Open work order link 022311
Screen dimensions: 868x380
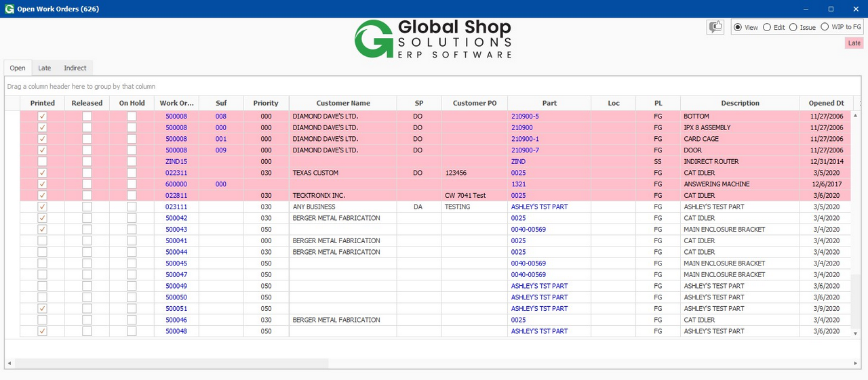176,173
